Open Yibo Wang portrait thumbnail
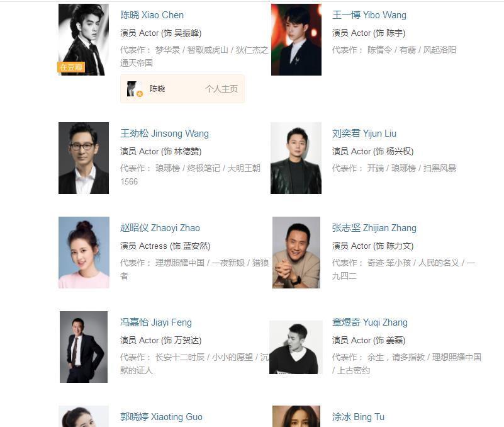 tap(296, 40)
